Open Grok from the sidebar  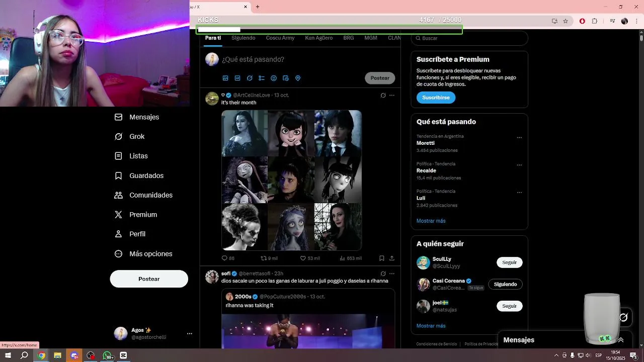[130, 137]
